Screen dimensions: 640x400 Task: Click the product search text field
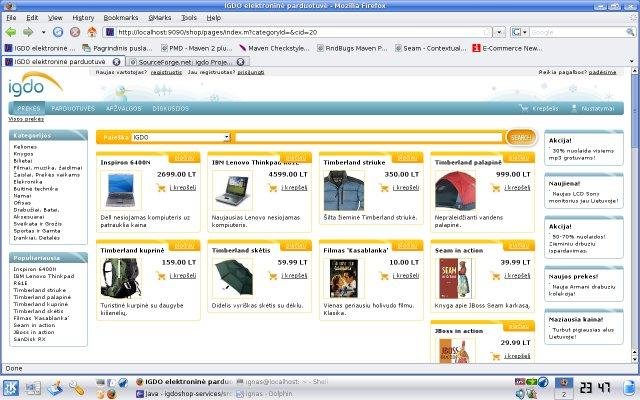click(369, 138)
